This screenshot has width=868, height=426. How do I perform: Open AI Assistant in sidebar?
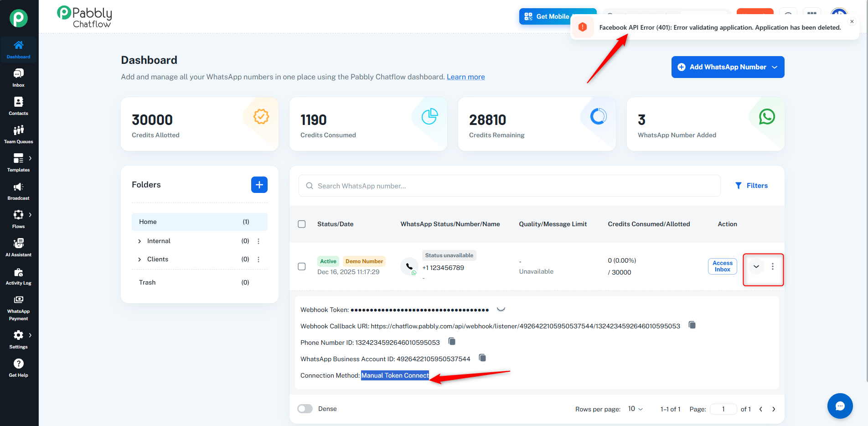click(x=19, y=248)
